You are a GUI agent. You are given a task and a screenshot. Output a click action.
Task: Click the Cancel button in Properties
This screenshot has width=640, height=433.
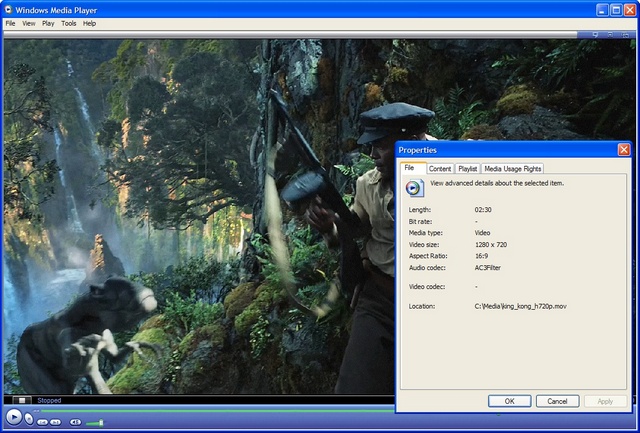(557, 401)
